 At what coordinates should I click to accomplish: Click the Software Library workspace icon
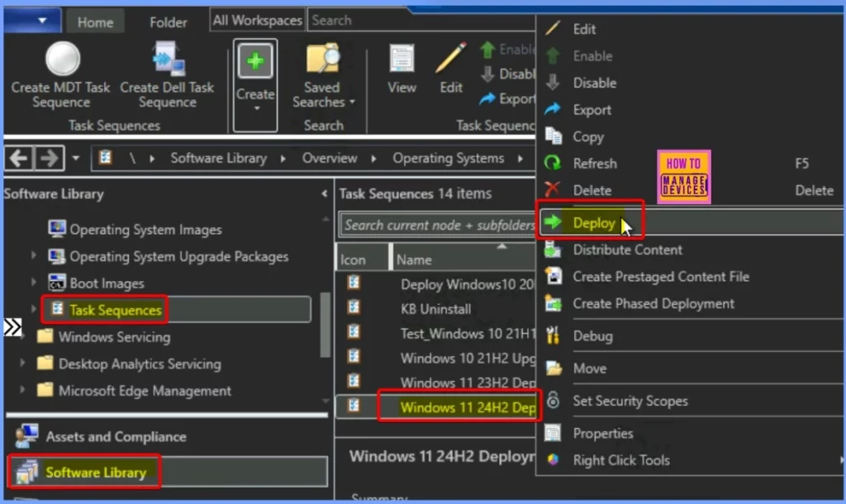[x=26, y=472]
